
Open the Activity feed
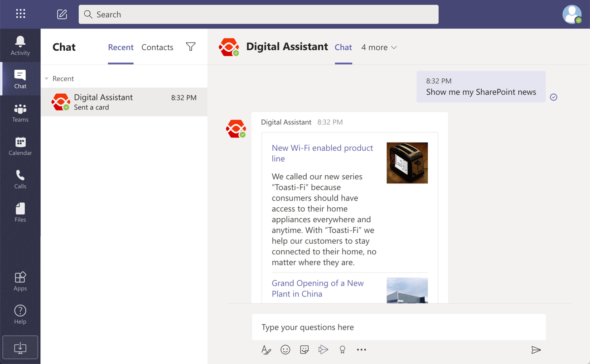pyautogui.click(x=20, y=45)
